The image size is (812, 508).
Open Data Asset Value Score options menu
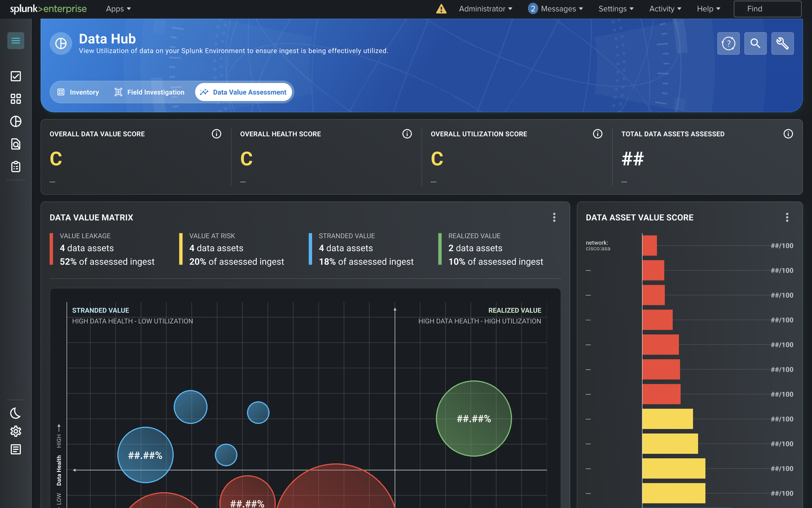(x=787, y=217)
